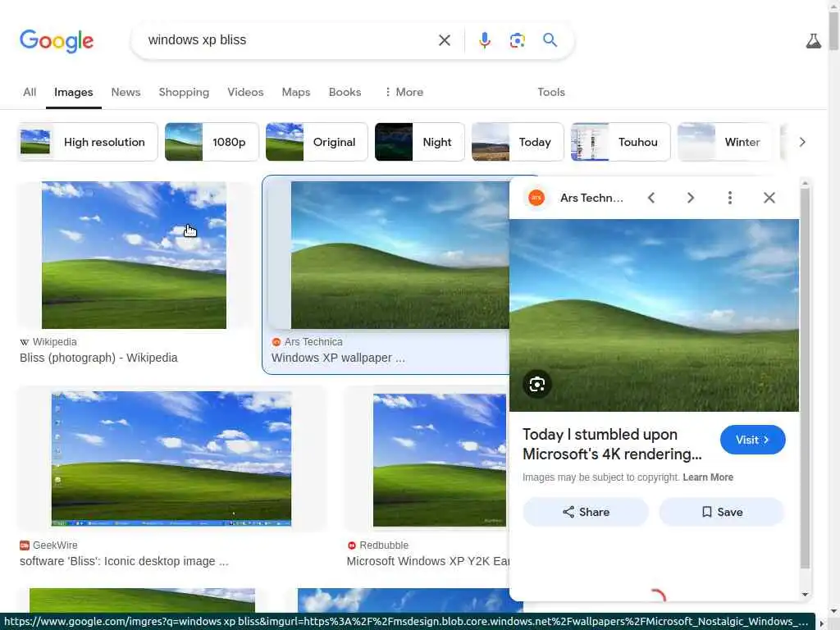Image resolution: width=840 pixels, height=630 pixels.
Task: Open Bliss (photograph) - Wikipedia link
Action: 98,358
